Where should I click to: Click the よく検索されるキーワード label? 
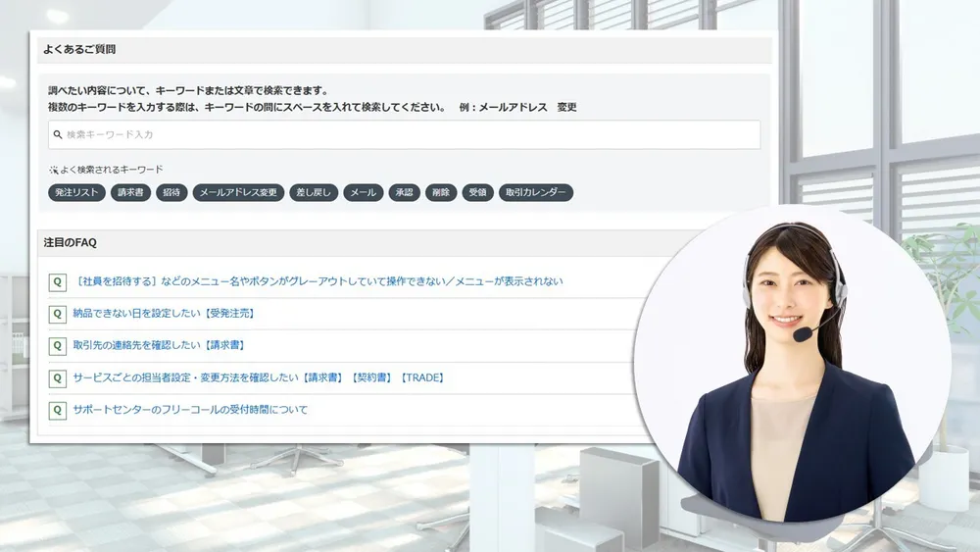coord(112,170)
